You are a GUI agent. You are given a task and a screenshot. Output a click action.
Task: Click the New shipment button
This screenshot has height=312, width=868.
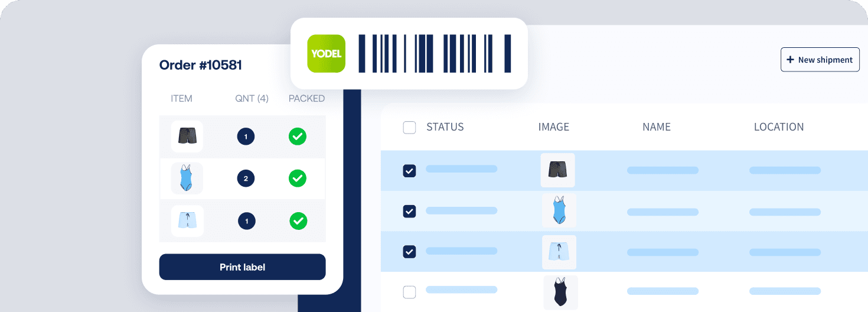click(x=820, y=60)
